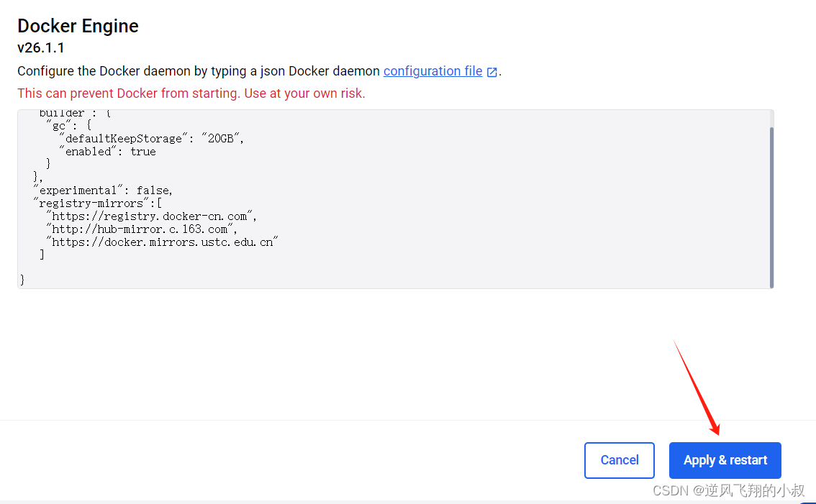Open the configuration file link
Image resolution: width=816 pixels, height=504 pixels.
(433, 71)
